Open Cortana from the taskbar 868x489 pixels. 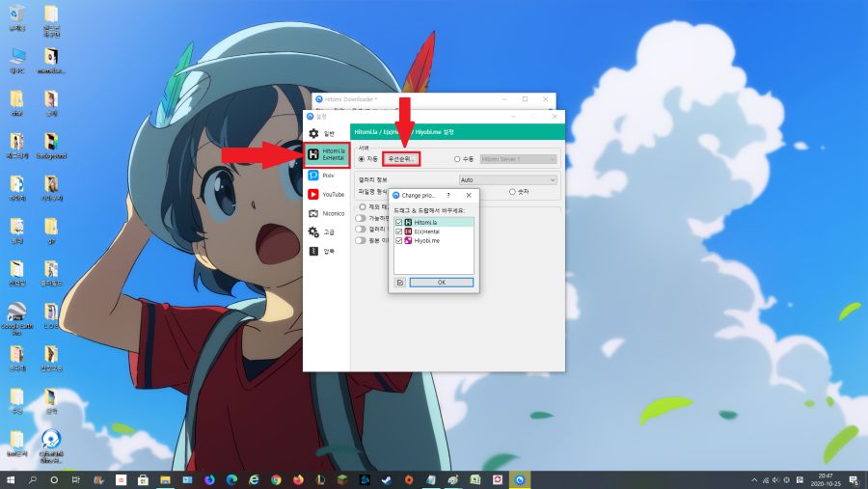[x=54, y=480]
